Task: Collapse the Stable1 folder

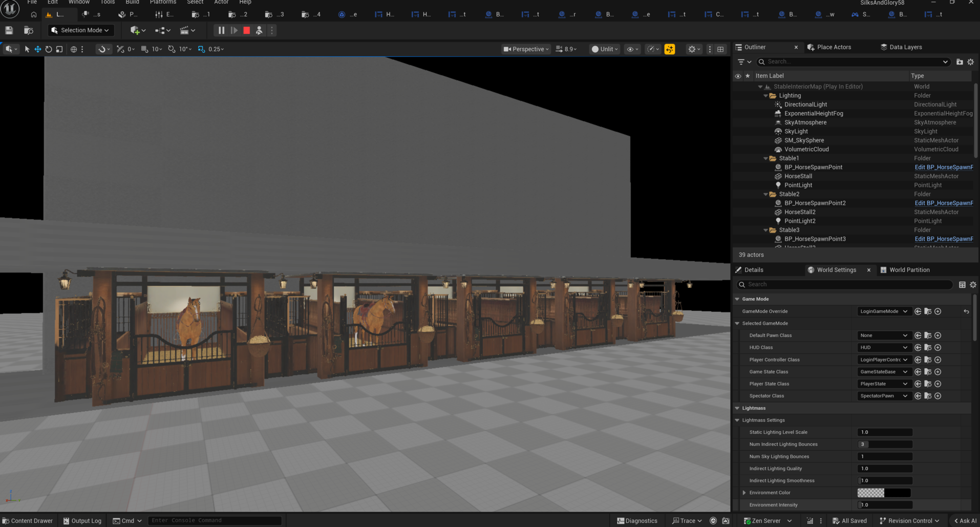Action: 766,159
